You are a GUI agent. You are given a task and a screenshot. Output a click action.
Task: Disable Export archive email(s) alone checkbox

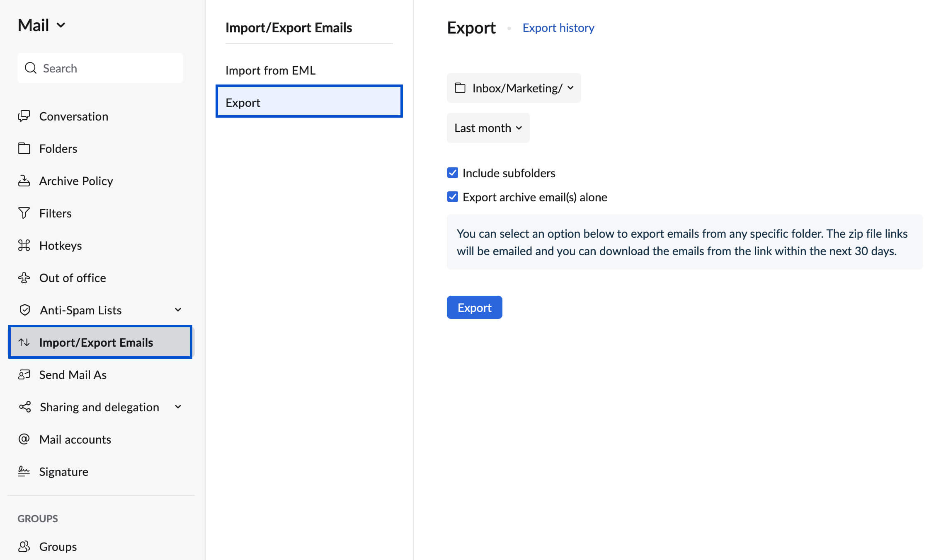point(453,196)
